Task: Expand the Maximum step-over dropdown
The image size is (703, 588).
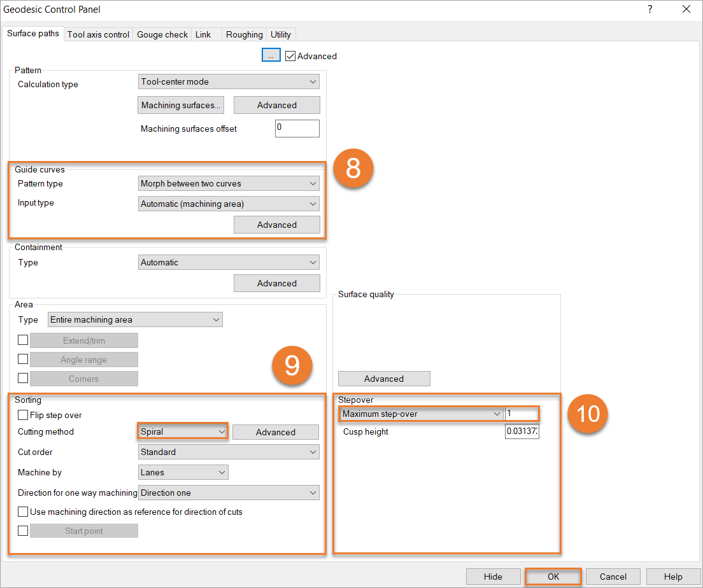Action: pos(421,414)
